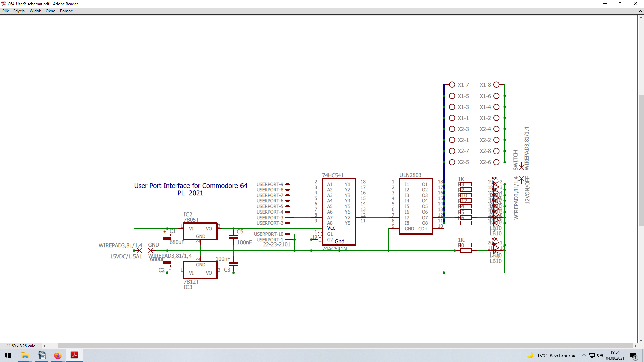Click the Windows Start button
The width and height of the screenshot is (644, 362).
[x=8, y=355]
